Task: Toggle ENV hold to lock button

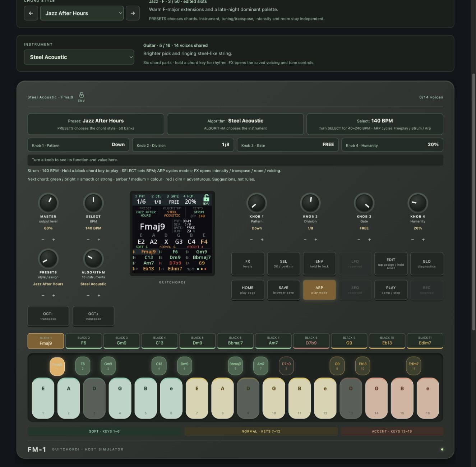Action: (x=319, y=264)
